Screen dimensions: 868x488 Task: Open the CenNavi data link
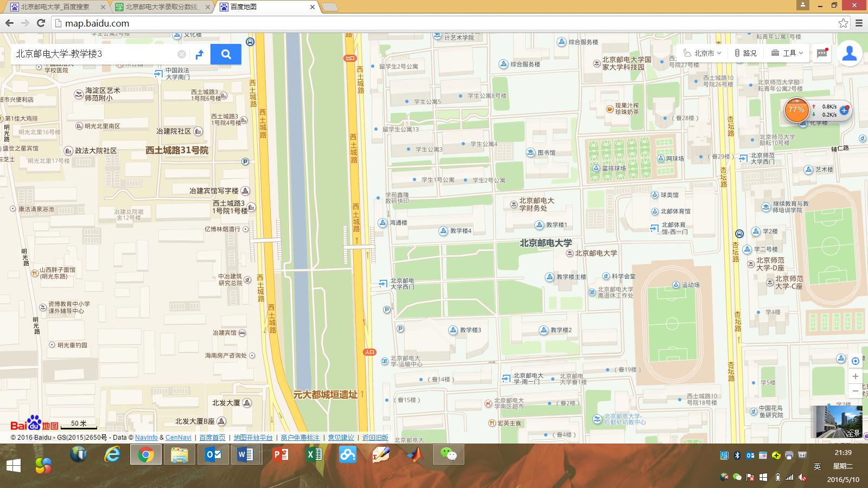[x=178, y=438]
